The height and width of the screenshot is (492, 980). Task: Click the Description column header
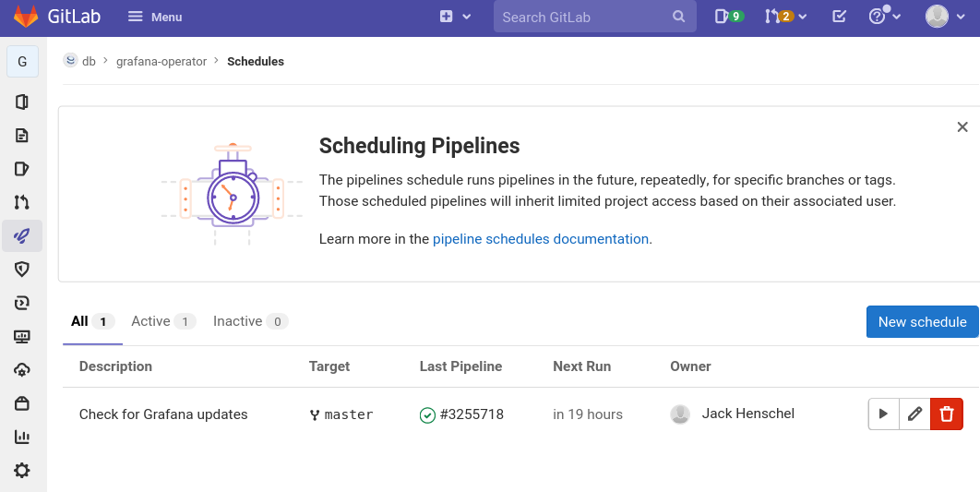(x=115, y=366)
